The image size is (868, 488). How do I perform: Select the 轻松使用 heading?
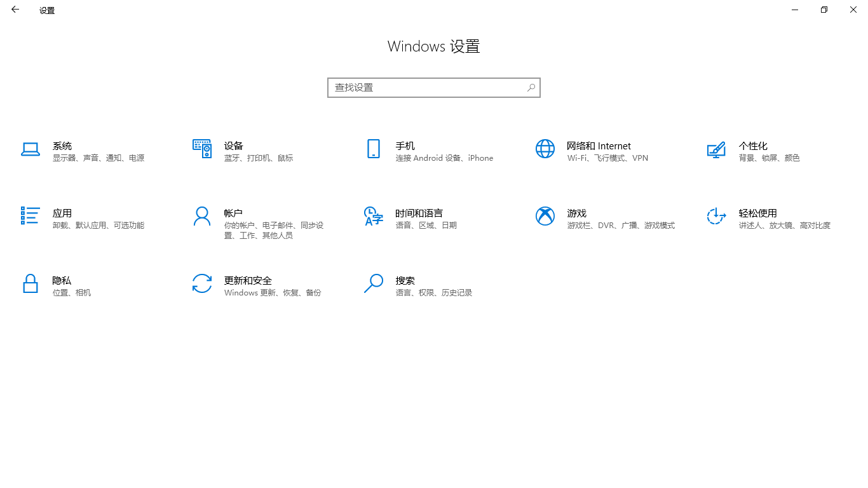758,213
